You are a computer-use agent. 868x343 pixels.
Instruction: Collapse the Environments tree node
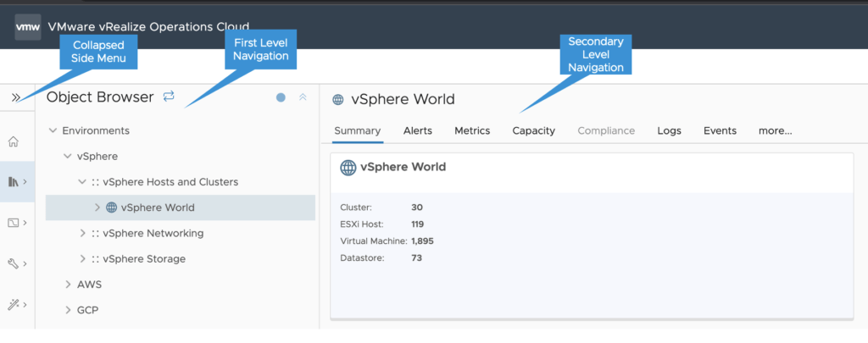click(53, 130)
